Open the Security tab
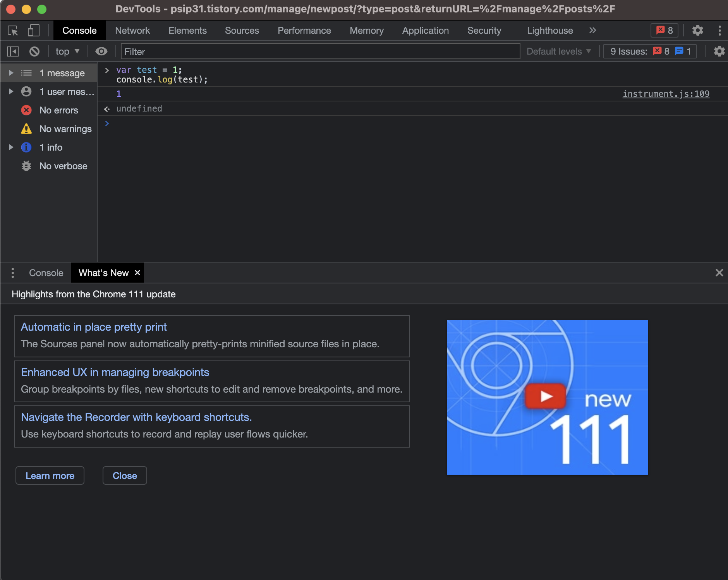 coord(484,31)
